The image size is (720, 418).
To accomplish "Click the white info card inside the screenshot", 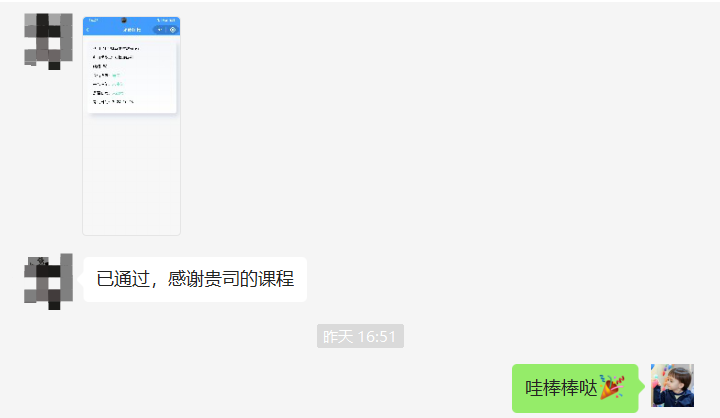I will (x=132, y=76).
